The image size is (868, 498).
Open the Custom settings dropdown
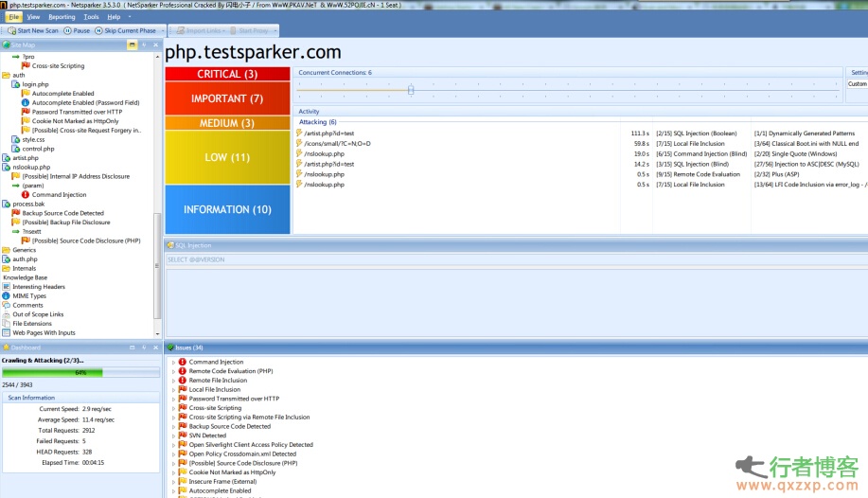click(857, 83)
